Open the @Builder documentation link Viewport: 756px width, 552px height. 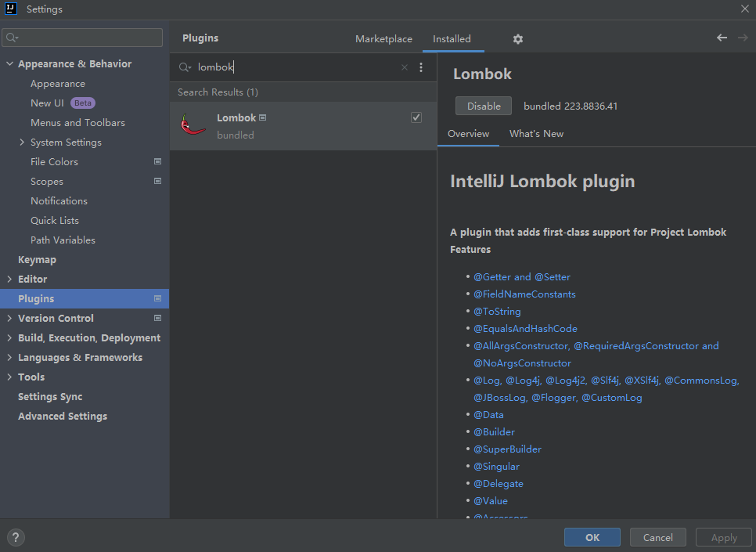(x=494, y=432)
